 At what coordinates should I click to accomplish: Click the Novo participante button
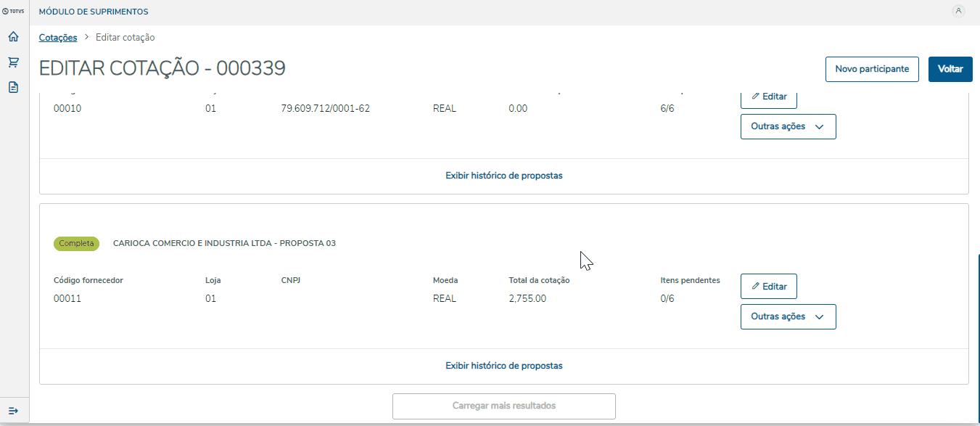tap(872, 69)
